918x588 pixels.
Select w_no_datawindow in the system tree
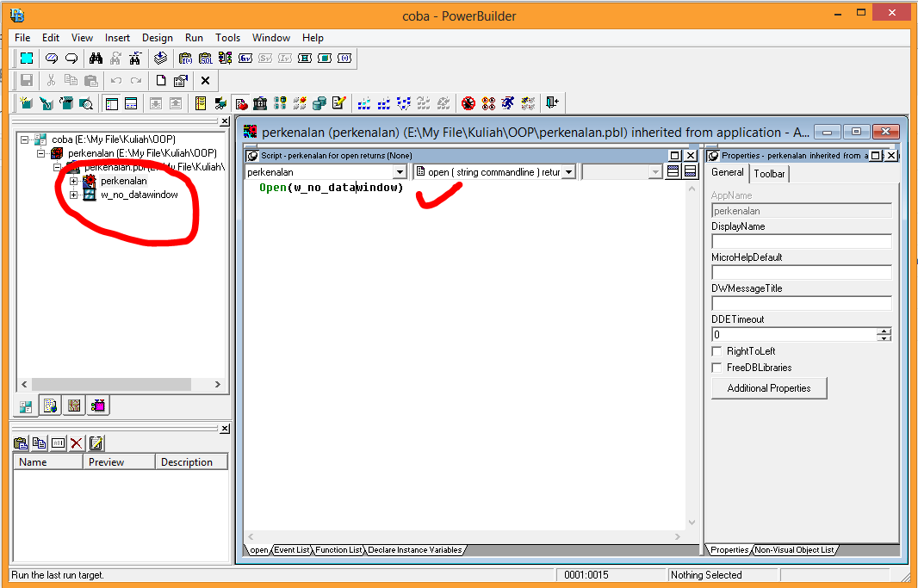click(x=140, y=195)
